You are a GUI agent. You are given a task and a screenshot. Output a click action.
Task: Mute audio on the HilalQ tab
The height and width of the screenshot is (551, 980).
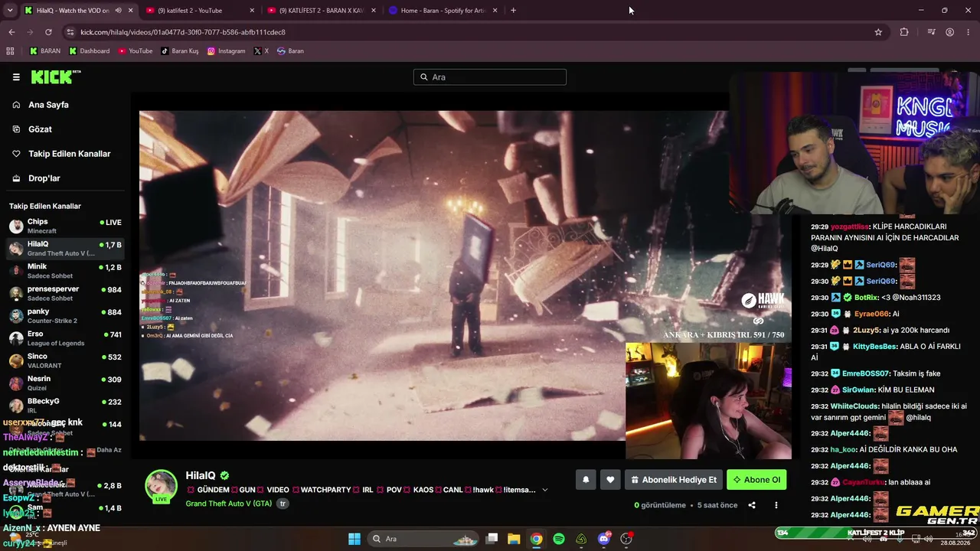coord(118,11)
